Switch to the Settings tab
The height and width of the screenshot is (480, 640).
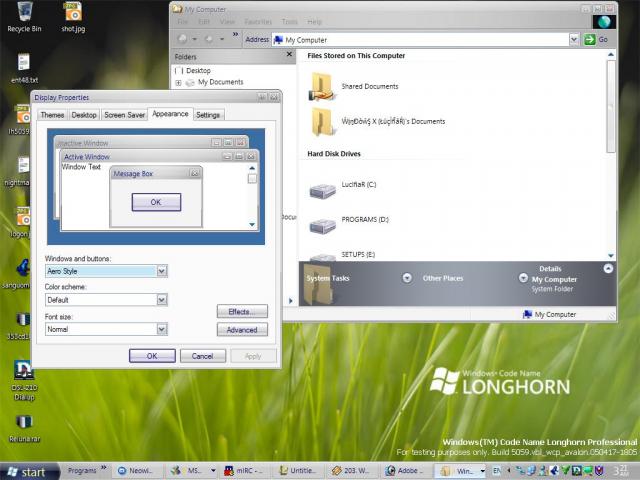tap(208, 115)
